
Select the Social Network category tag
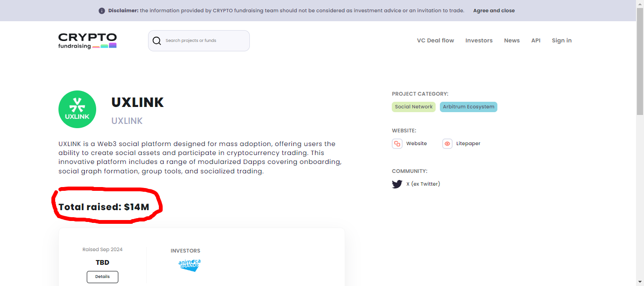[413, 107]
